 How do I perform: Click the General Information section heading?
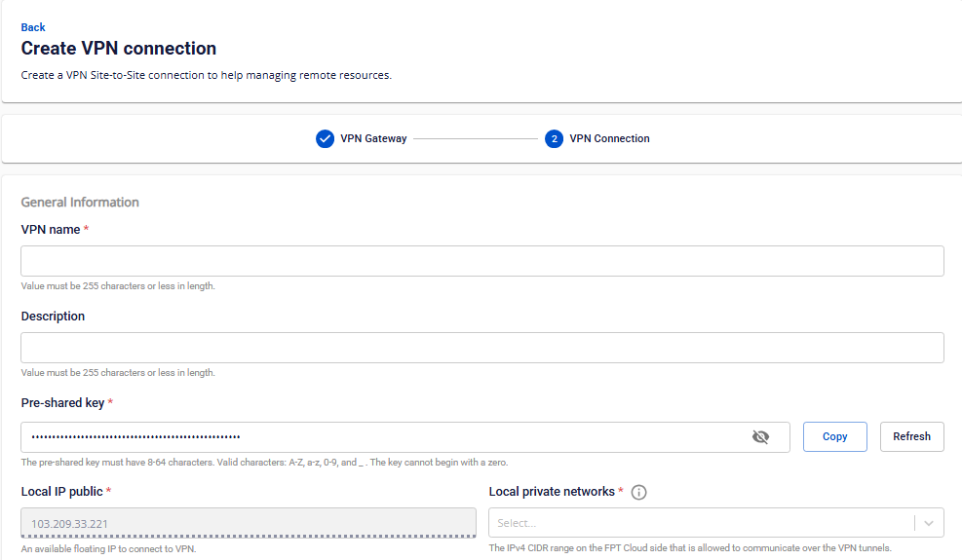(x=80, y=203)
